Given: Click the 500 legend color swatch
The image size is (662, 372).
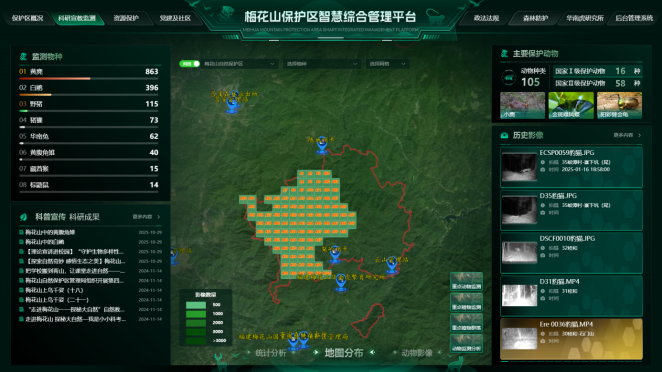Looking at the screenshot, I should [196, 305].
